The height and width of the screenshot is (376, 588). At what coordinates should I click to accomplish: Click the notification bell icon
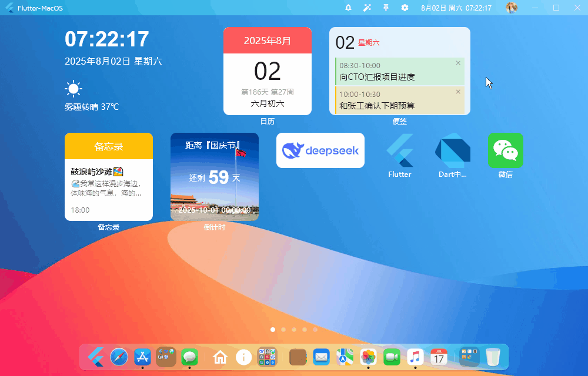coord(348,8)
